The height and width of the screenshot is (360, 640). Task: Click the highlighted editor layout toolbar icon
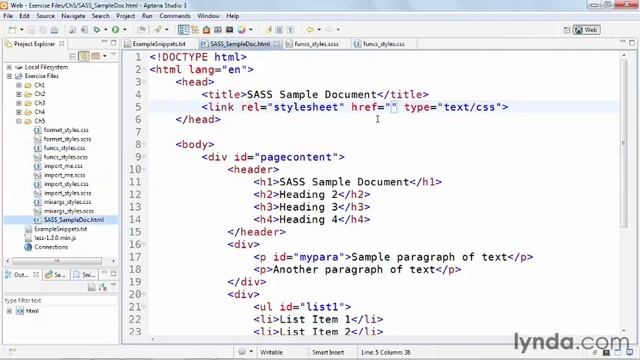[x=183, y=30]
